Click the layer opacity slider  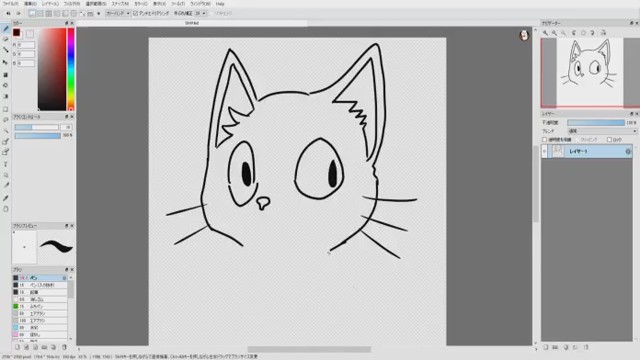596,122
